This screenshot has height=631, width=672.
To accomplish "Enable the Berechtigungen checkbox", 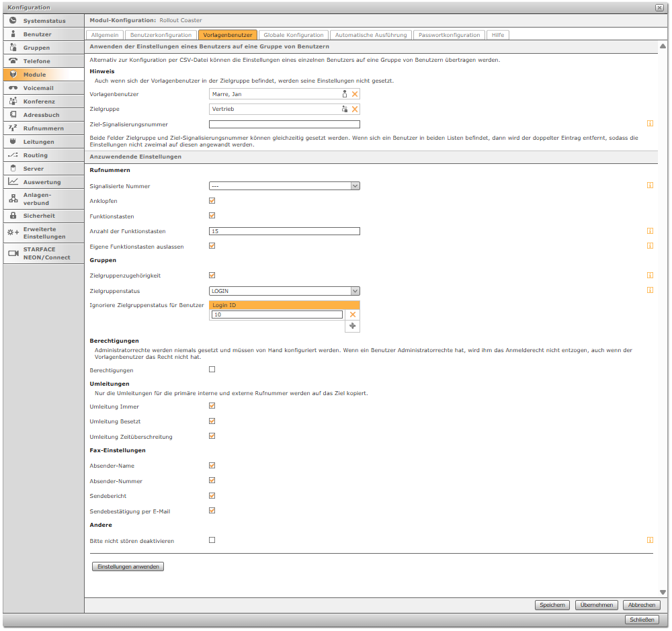I will [x=212, y=370].
